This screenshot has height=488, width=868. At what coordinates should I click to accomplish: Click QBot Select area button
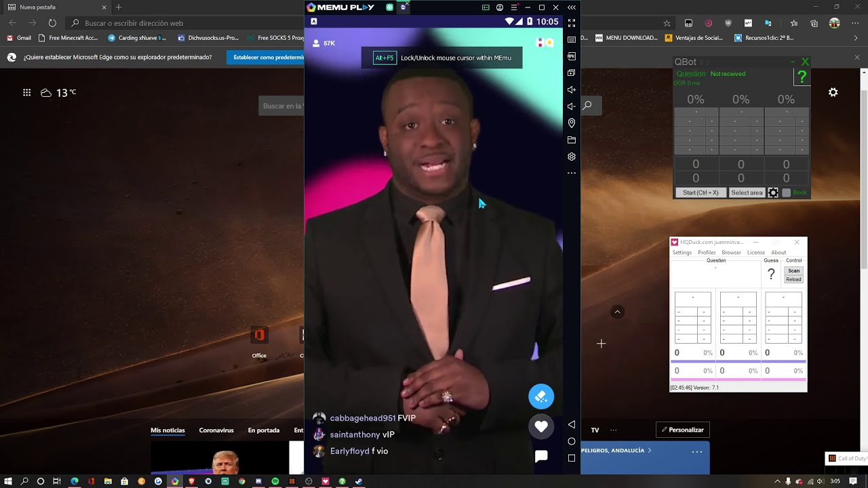(747, 192)
